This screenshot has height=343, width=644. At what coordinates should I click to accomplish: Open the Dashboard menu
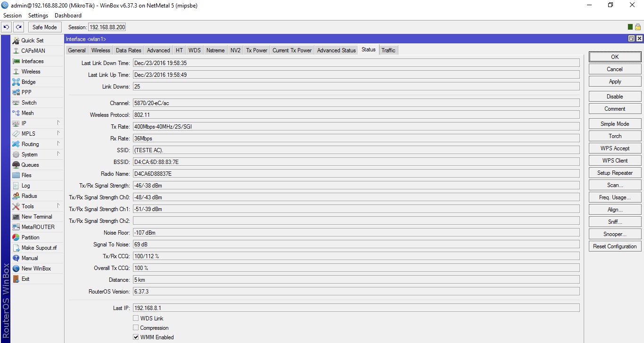[68, 16]
